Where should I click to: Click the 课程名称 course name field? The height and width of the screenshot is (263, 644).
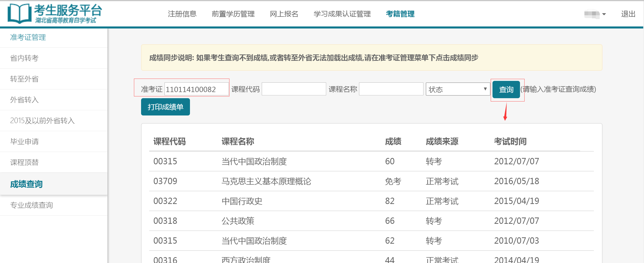391,89
